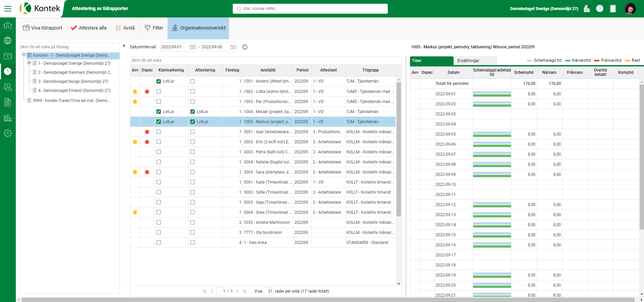Click the Närvarotid legend swatch

[568, 61]
